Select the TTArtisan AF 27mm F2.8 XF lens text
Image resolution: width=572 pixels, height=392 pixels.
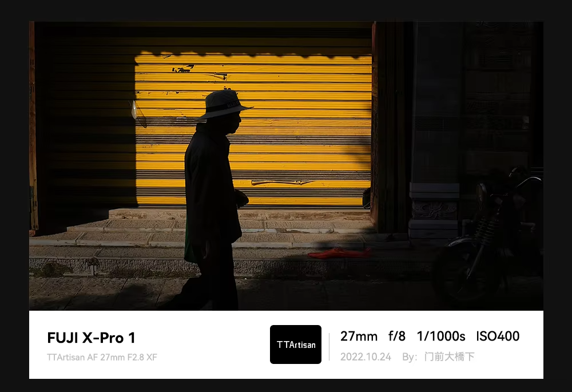click(x=102, y=357)
